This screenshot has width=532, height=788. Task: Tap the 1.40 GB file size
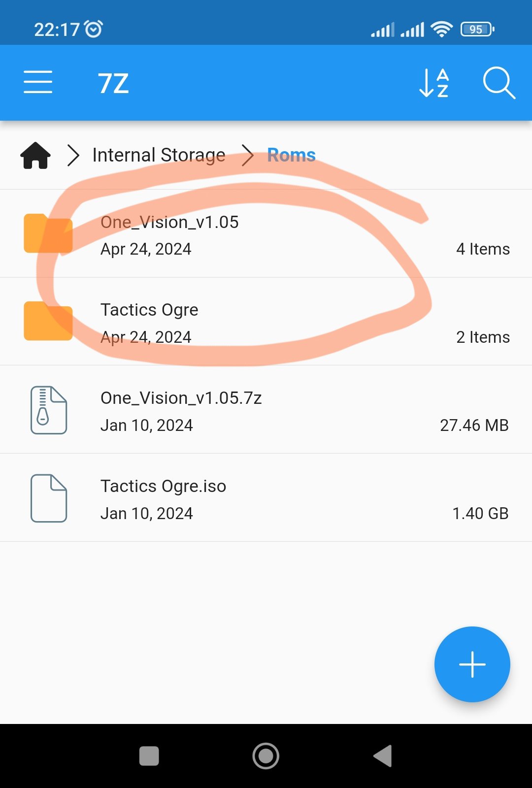480,513
